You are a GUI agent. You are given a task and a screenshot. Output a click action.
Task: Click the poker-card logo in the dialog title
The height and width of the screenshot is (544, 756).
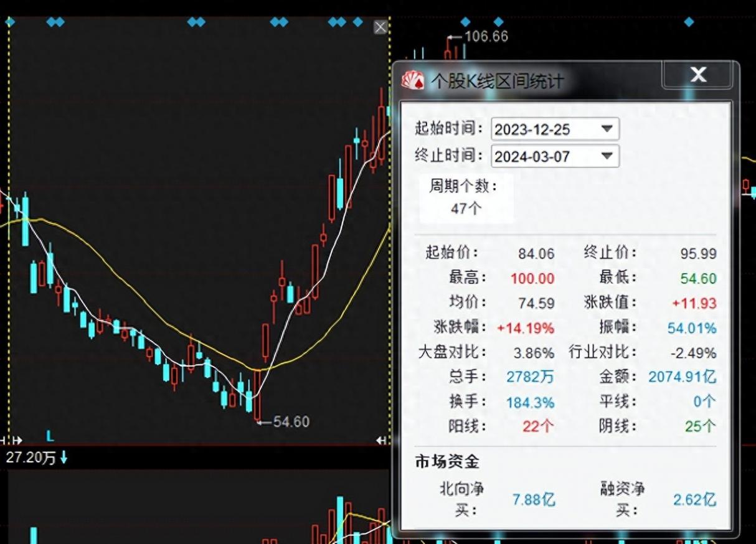[x=413, y=80]
